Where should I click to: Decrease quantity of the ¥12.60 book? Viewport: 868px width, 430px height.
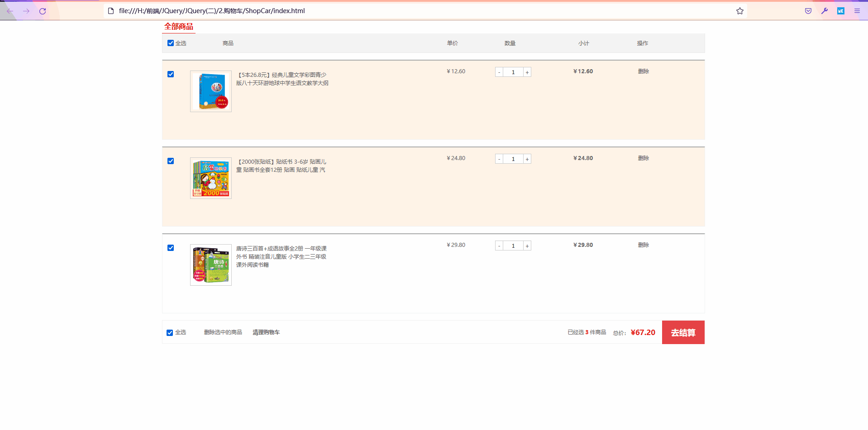click(499, 72)
